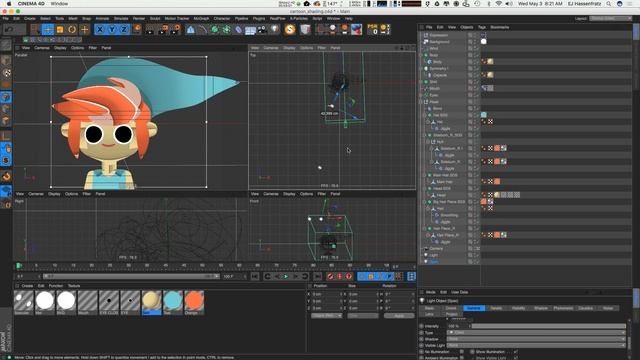640x360 pixels.
Task: Click Play Forwards in timeline controls
Action: tap(286, 276)
